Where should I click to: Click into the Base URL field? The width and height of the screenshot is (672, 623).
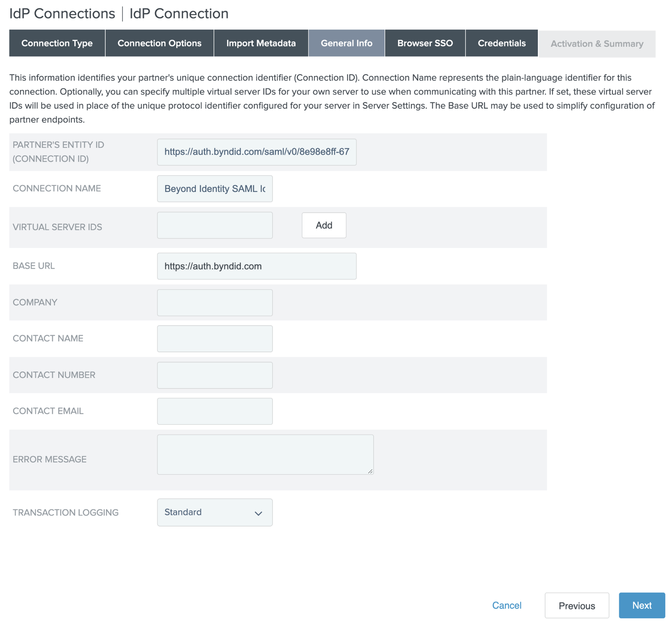[x=256, y=266]
